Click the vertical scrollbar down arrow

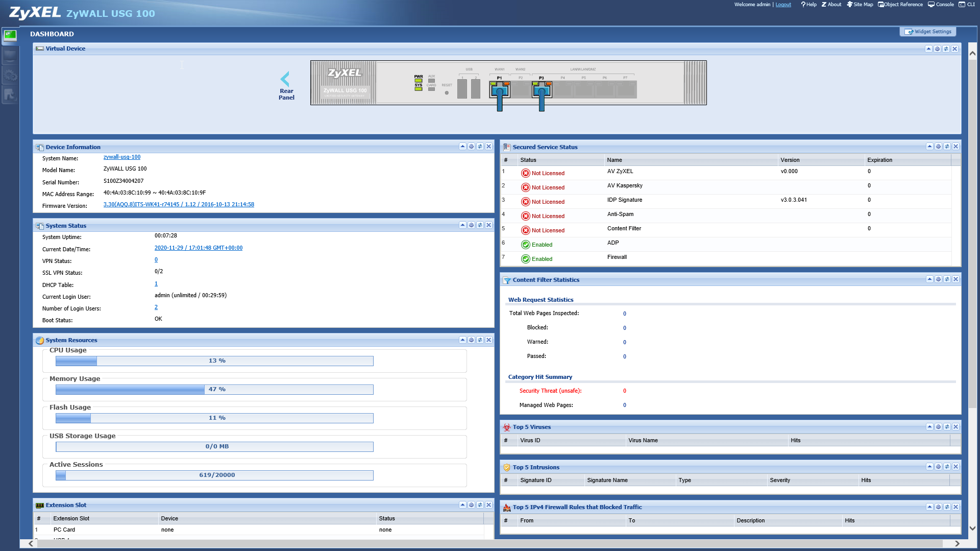click(x=972, y=529)
